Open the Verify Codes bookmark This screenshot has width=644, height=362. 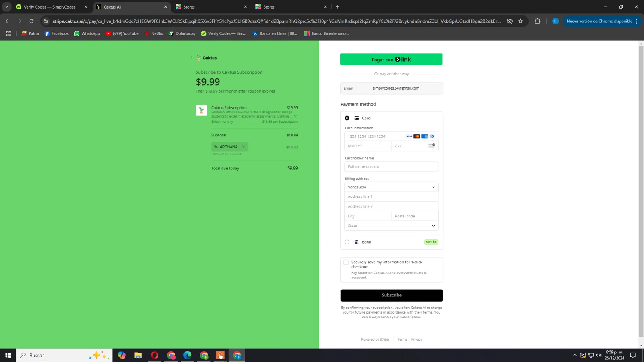(x=223, y=33)
